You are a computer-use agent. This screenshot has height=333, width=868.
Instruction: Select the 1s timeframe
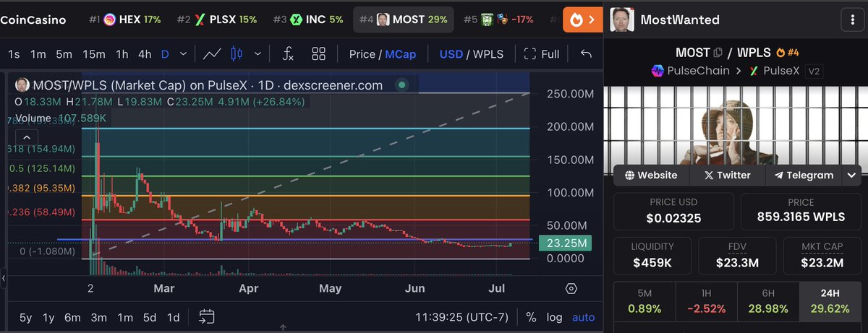(x=14, y=53)
